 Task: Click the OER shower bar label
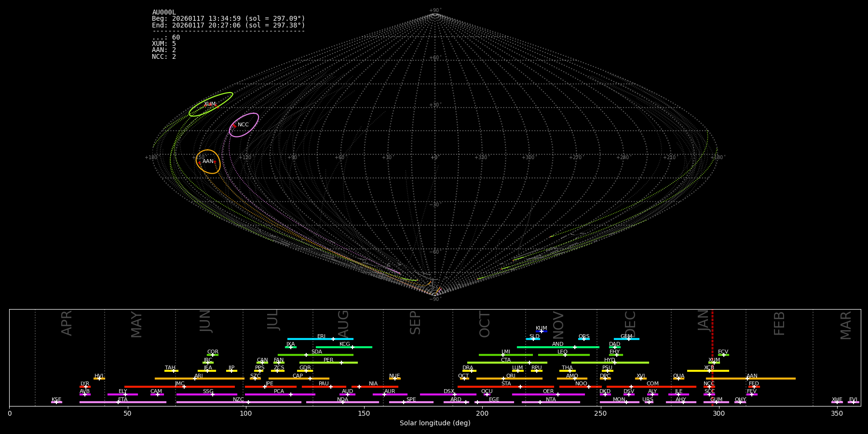click(x=548, y=392)
